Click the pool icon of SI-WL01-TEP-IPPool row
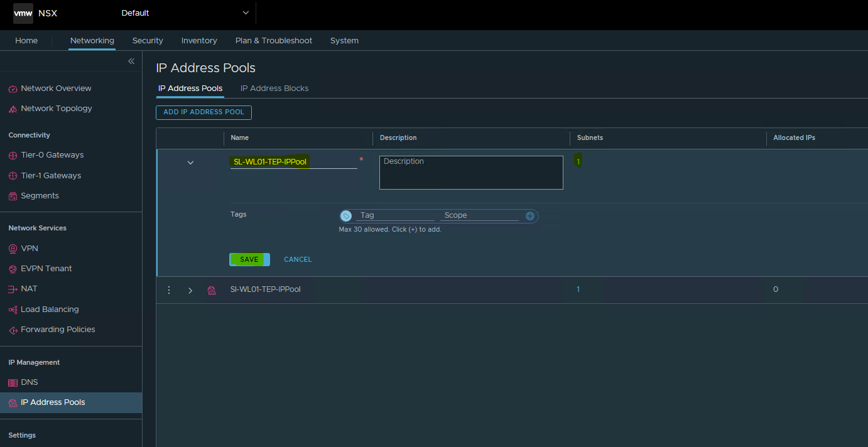The image size is (868, 447). (212, 290)
